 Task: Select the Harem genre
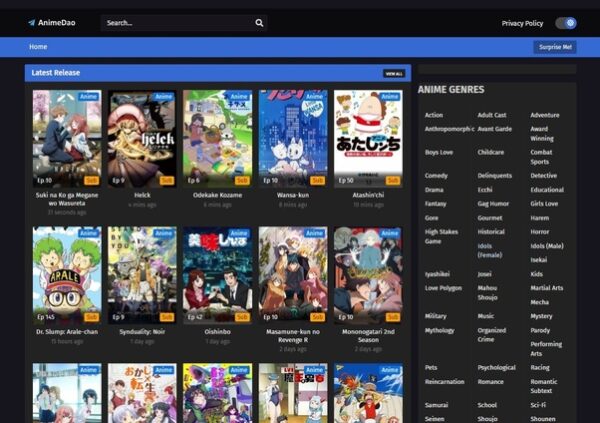[x=540, y=218]
